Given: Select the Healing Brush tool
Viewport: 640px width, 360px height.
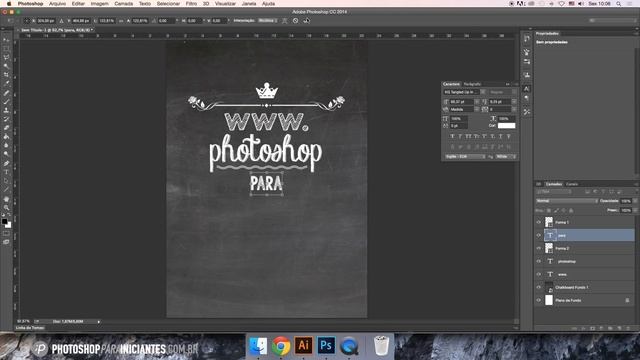Looking at the screenshot, I should pos(6,93).
